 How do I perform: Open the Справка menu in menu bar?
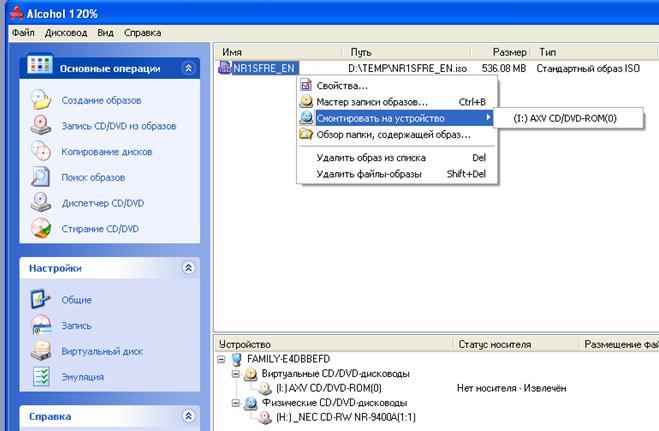[x=142, y=33]
